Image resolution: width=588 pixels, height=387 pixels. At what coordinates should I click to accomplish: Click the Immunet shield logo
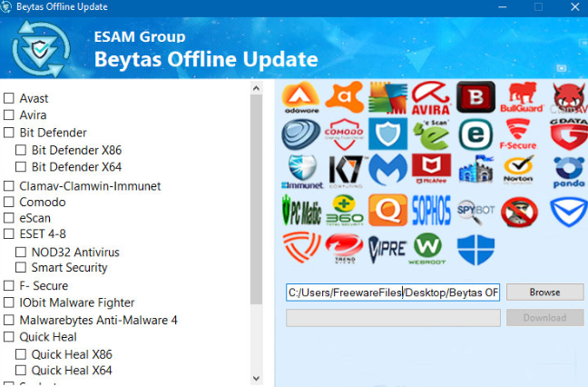point(302,172)
